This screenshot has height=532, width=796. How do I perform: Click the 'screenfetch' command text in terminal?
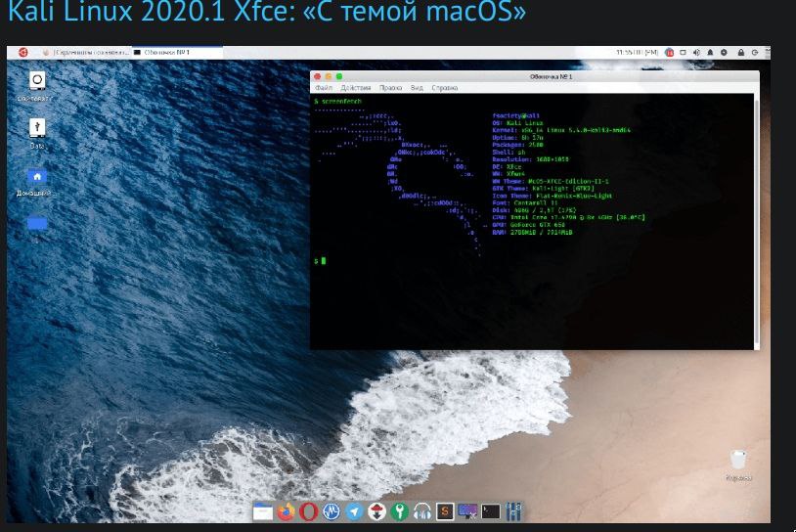coord(341,102)
